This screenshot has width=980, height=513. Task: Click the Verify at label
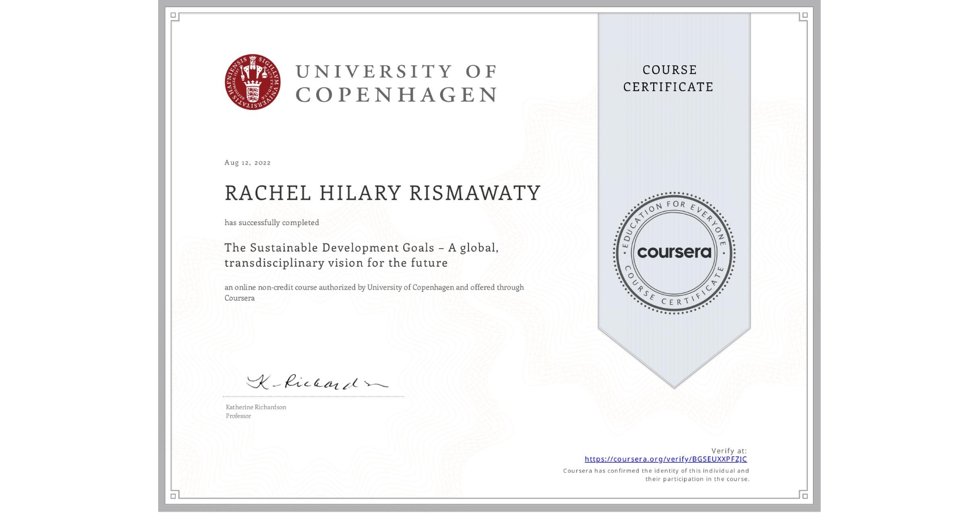pyautogui.click(x=729, y=450)
